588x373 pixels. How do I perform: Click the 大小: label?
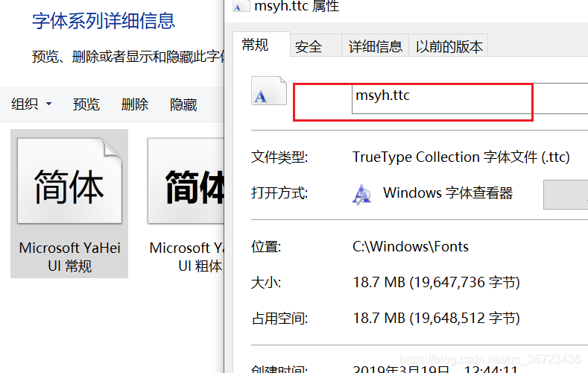tap(266, 283)
